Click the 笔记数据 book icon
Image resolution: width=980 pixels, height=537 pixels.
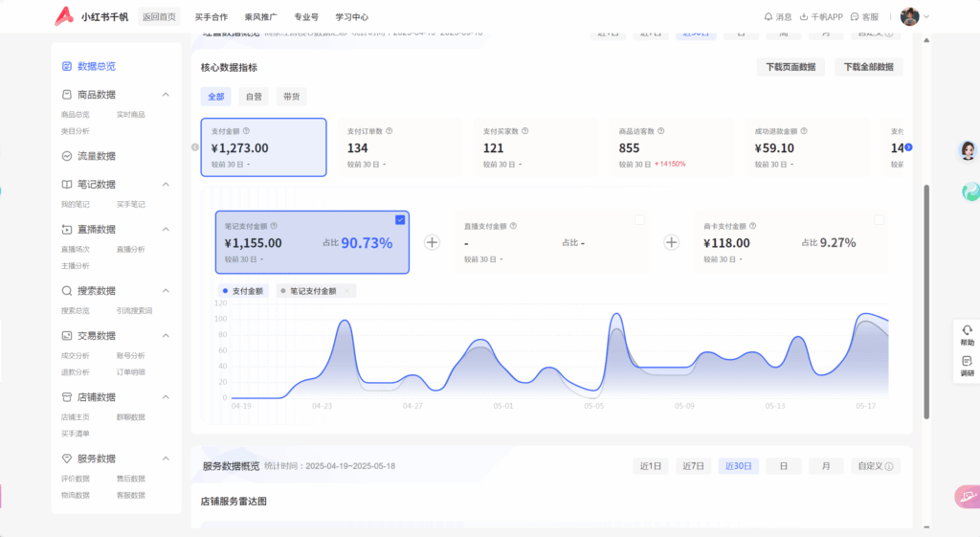(67, 185)
